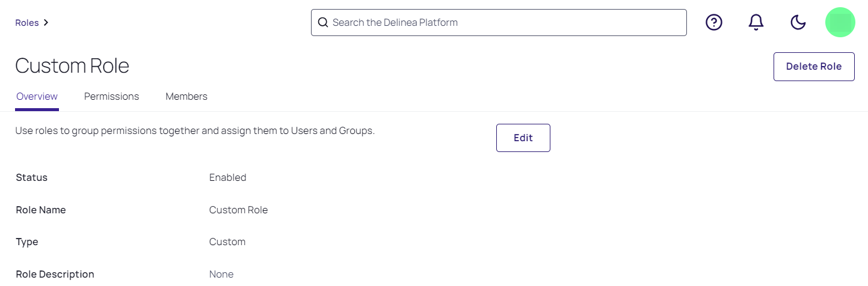Open the help question mark icon
The image size is (868, 286).
point(713,22)
